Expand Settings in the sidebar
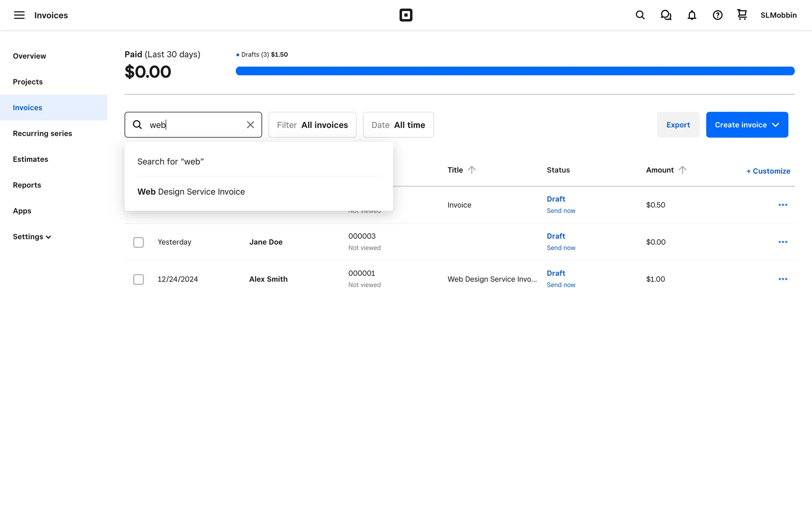Screen dimensions: 812x508 pyautogui.click(x=32, y=237)
